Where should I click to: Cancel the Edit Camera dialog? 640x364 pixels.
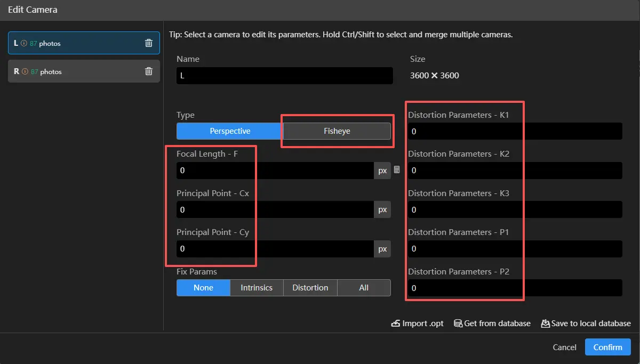point(564,347)
